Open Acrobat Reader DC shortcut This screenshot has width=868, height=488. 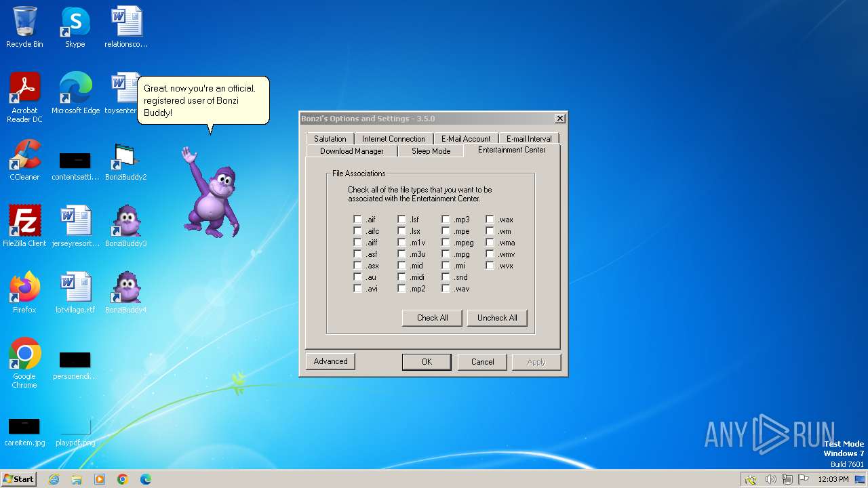pos(24,98)
